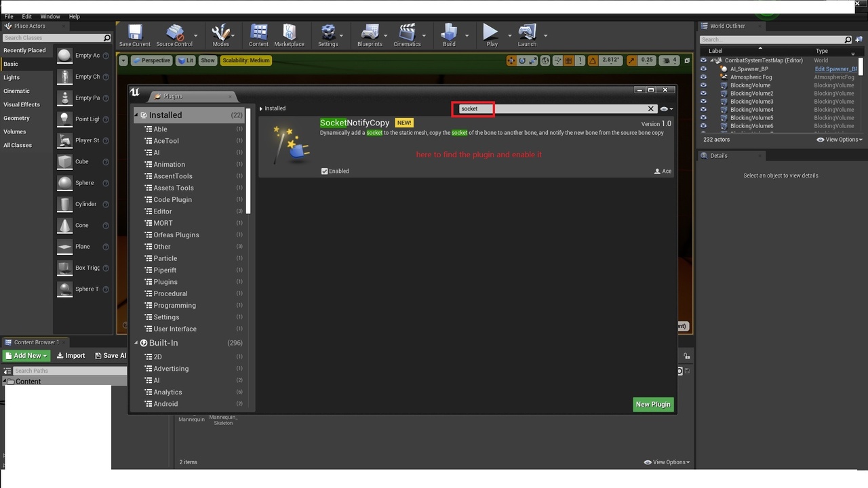The height and width of the screenshot is (488, 868).
Task: Open the Content browser toolbar icon
Action: [258, 33]
